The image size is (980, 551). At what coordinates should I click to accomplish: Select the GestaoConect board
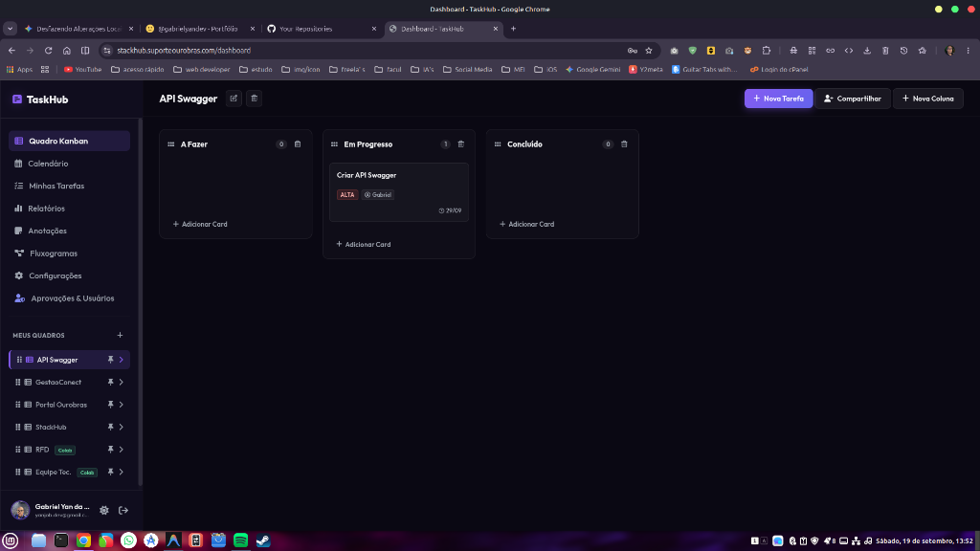[x=58, y=383]
